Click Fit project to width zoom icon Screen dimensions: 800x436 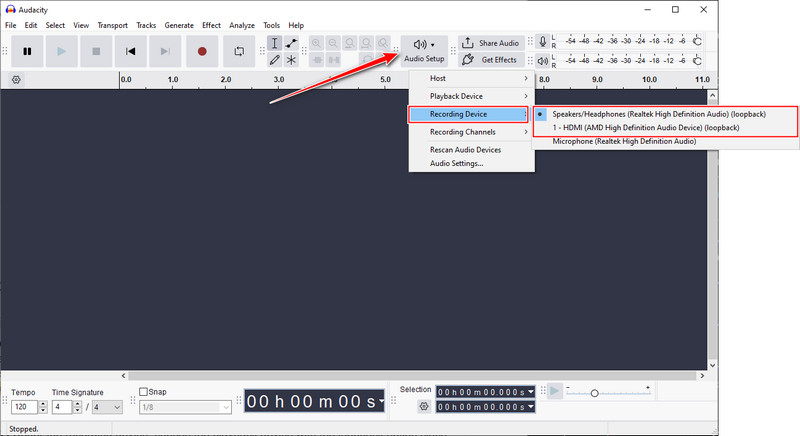tap(366, 43)
